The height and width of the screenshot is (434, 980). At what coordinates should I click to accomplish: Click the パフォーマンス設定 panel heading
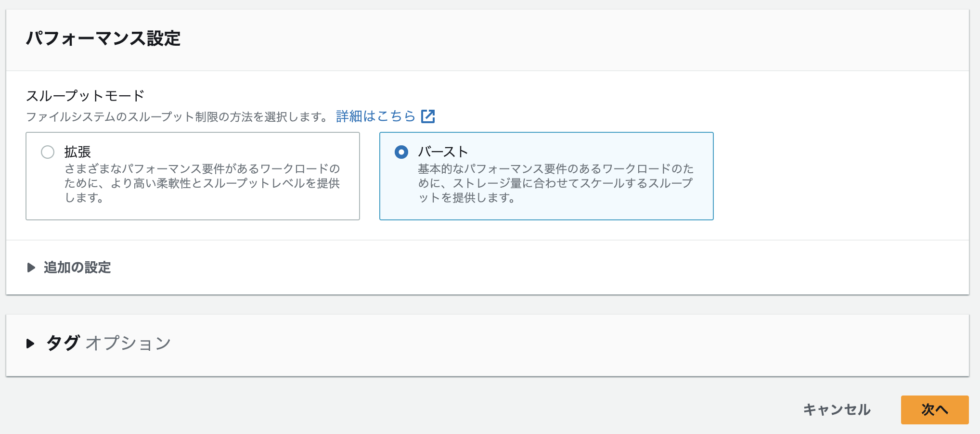tap(103, 38)
